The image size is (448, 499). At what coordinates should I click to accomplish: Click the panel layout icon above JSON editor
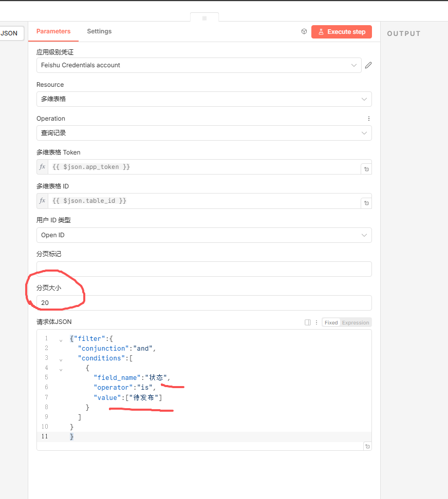pyautogui.click(x=308, y=322)
